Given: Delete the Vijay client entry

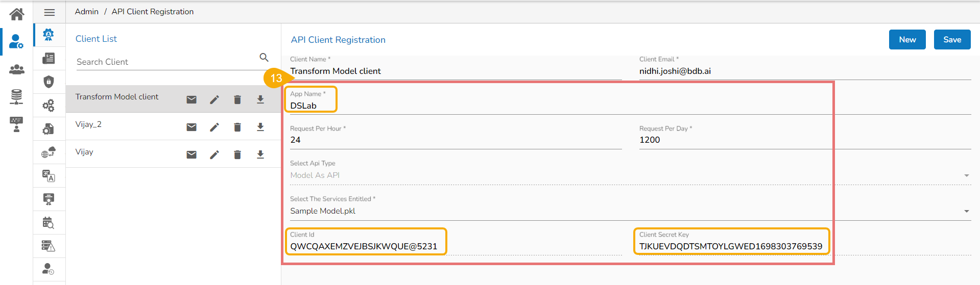Looking at the screenshot, I should (237, 154).
